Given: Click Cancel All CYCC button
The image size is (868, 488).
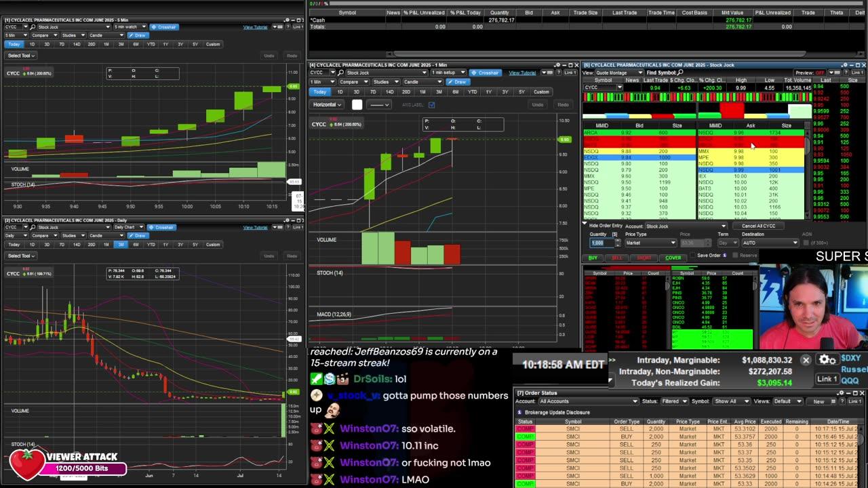Looking at the screenshot, I should click(x=758, y=226).
